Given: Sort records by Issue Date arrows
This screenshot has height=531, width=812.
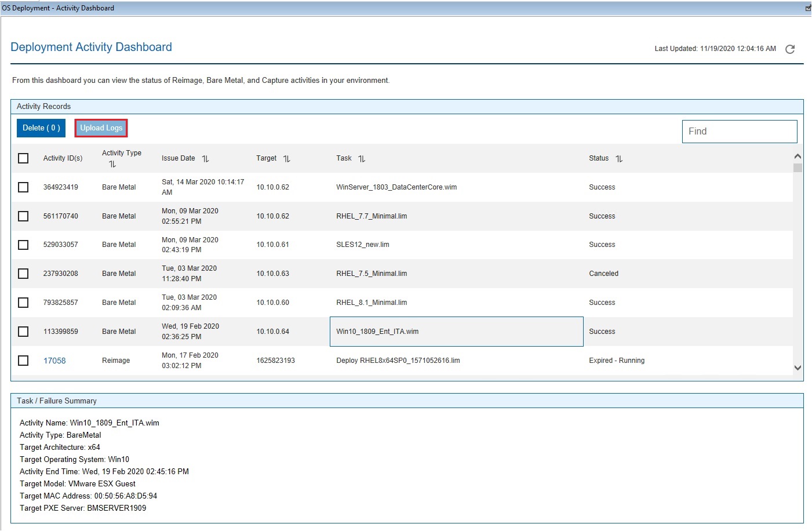Looking at the screenshot, I should 205,159.
